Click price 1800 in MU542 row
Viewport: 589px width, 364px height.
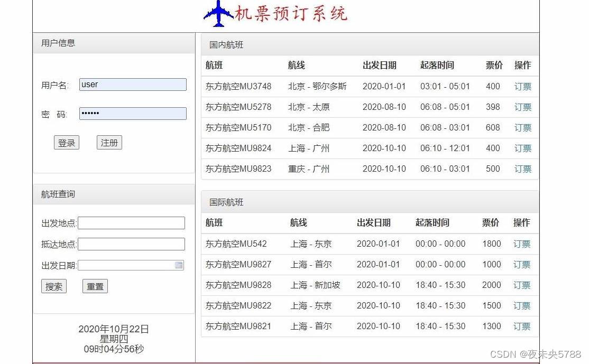(492, 244)
